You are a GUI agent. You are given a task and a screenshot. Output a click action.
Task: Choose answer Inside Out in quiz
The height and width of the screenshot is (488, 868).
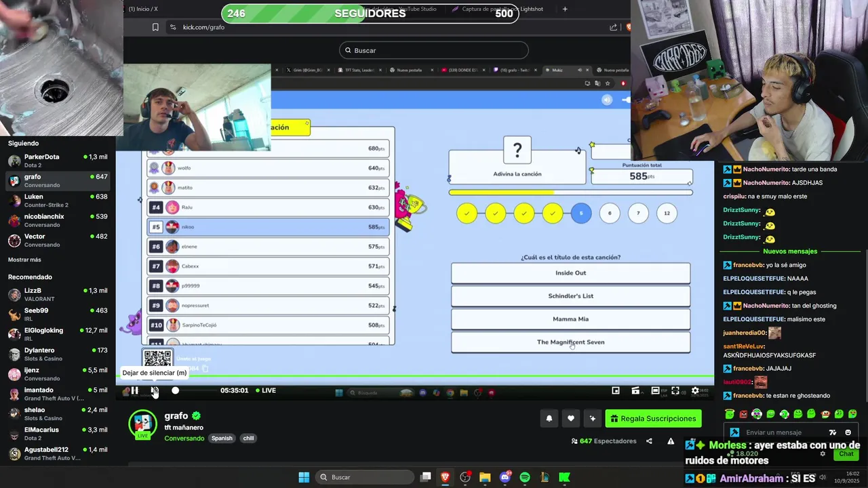571,273
